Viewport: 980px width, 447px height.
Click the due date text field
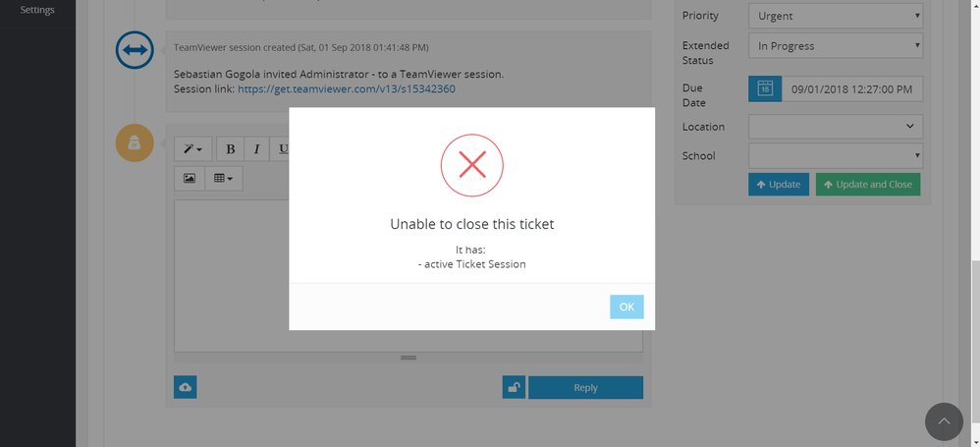852,89
